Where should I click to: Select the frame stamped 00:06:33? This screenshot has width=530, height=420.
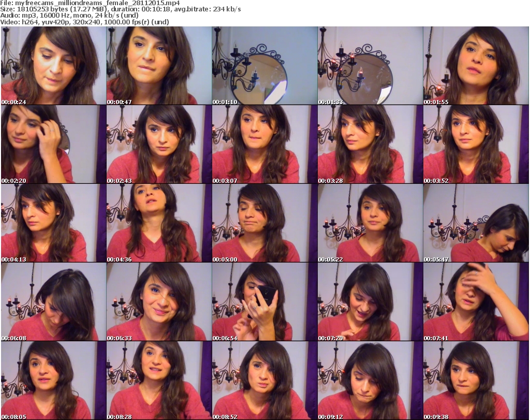(159, 302)
